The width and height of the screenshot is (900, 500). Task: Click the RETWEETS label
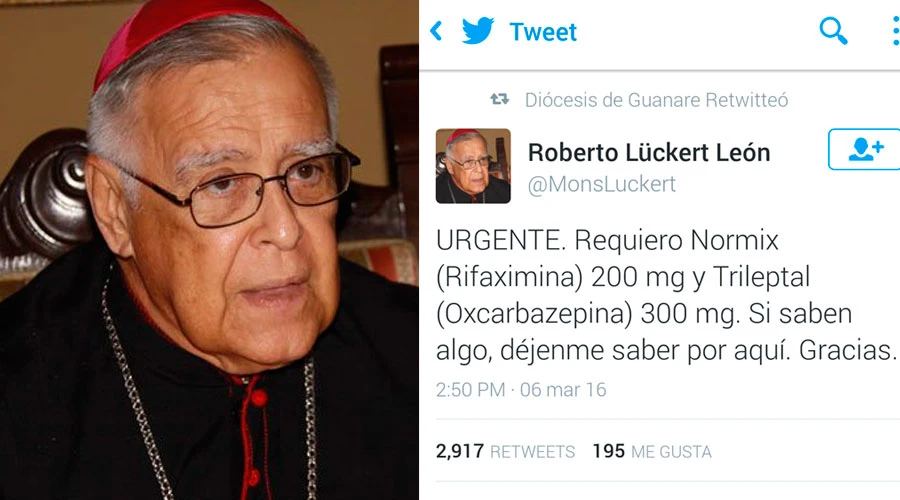pos(532,452)
